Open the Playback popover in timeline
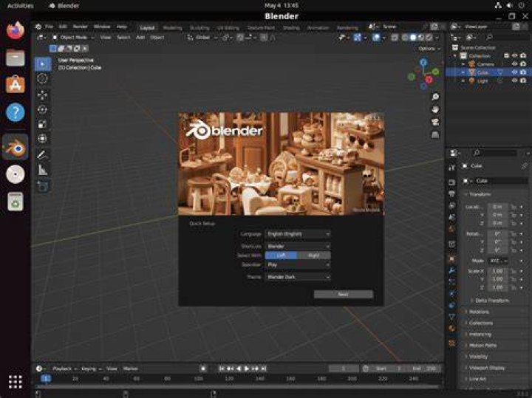532x398 pixels. (x=64, y=368)
